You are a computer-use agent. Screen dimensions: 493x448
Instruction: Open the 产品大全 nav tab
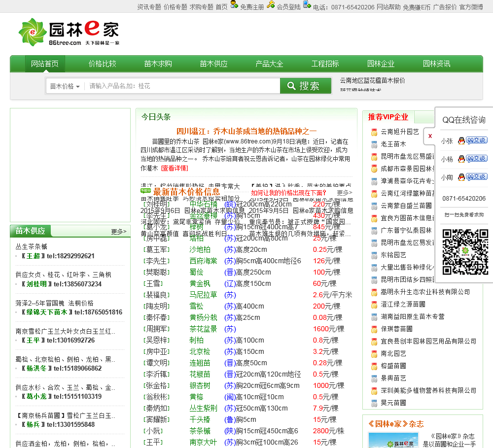tap(270, 64)
